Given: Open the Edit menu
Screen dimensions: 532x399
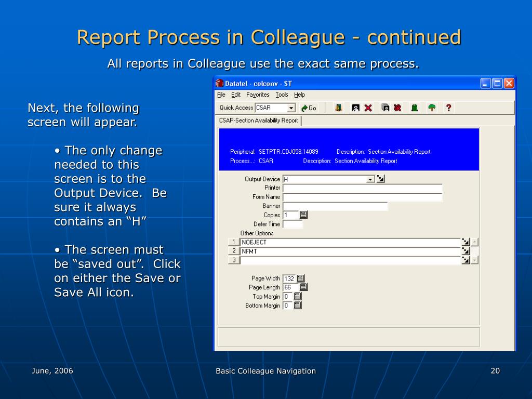Looking at the screenshot, I should coord(236,95).
